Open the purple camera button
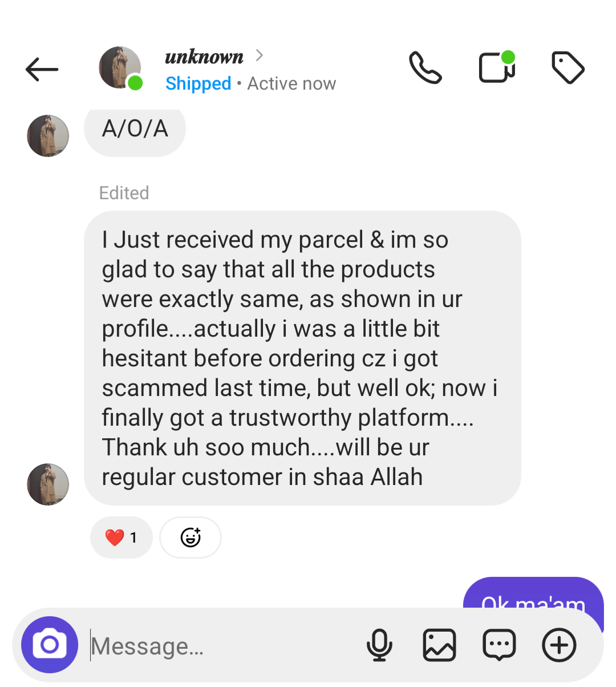616x687 pixels. click(x=50, y=645)
